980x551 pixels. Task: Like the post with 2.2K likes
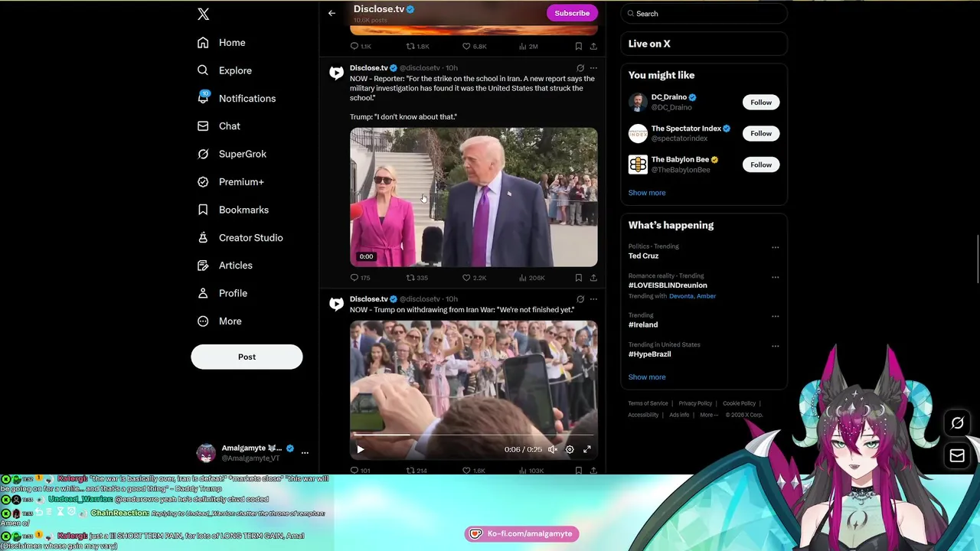474,278
